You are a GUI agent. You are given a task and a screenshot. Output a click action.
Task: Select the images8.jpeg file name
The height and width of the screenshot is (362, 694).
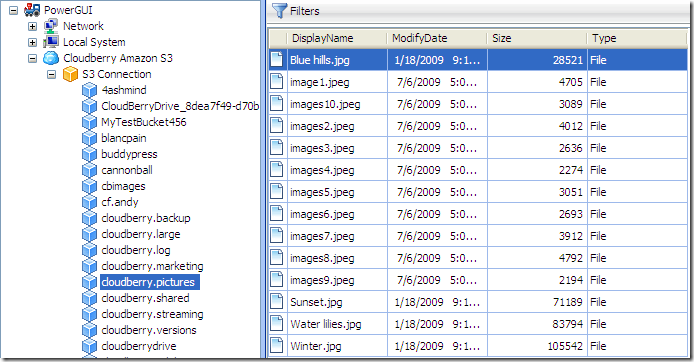322,258
